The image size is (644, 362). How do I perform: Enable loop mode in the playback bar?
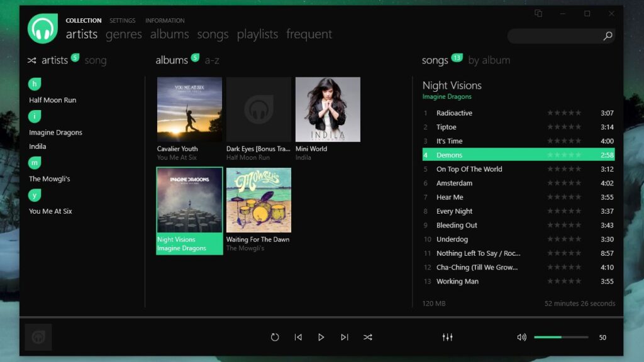pyautogui.click(x=275, y=337)
